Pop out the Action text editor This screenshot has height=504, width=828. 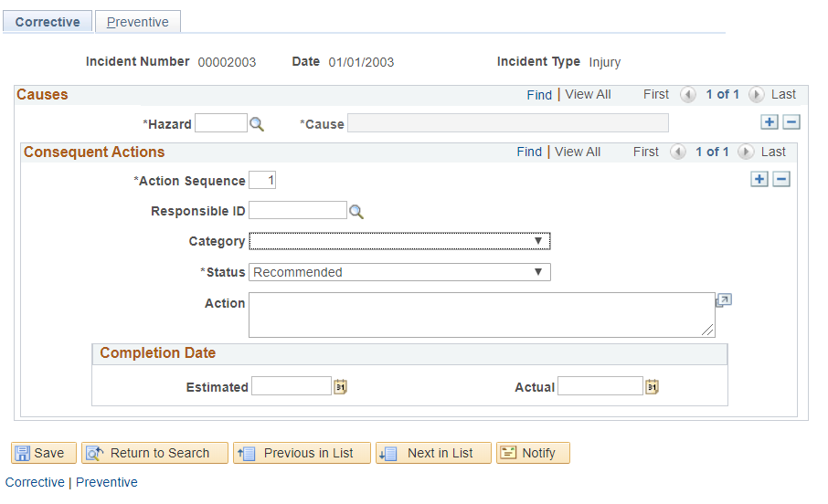(724, 300)
